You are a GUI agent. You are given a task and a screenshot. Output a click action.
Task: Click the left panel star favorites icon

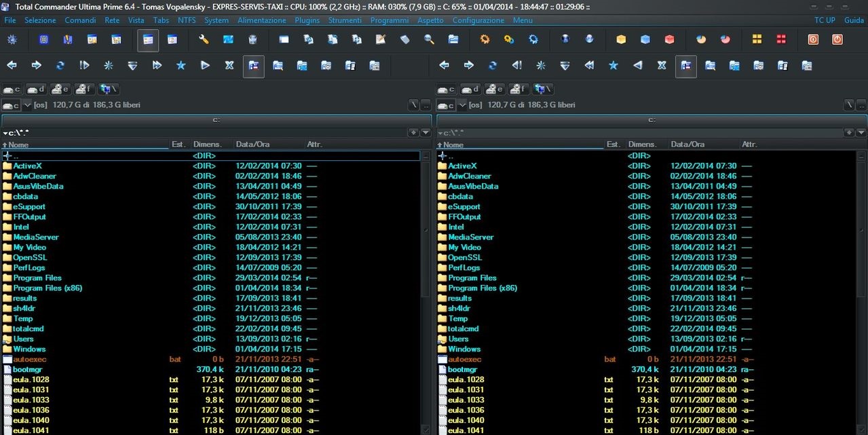click(x=181, y=66)
